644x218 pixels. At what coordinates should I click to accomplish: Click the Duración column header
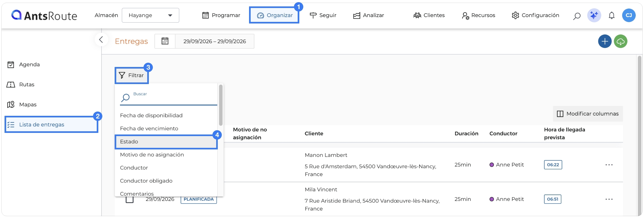tap(466, 133)
